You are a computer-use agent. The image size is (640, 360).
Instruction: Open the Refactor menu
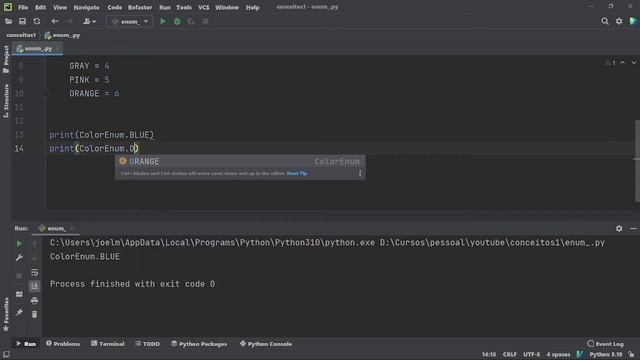click(x=140, y=7)
